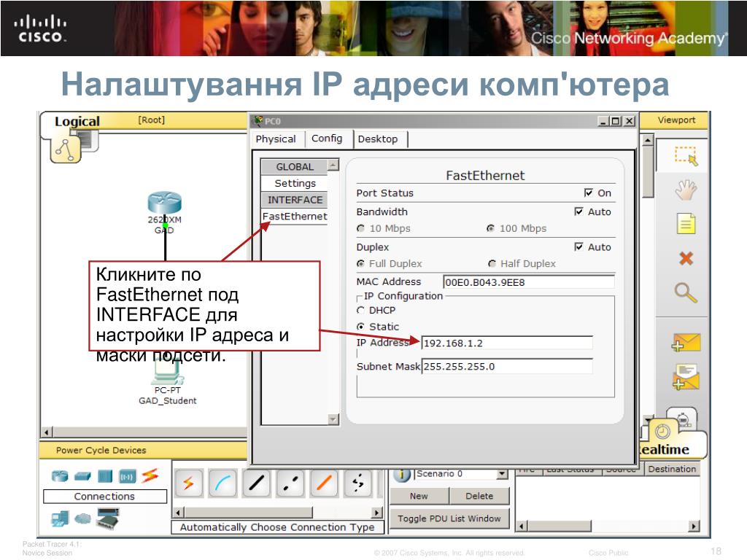Select Static IP configuration radio
Image resolution: width=747 pixels, height=560 pixels.
(x=360, y=327)
